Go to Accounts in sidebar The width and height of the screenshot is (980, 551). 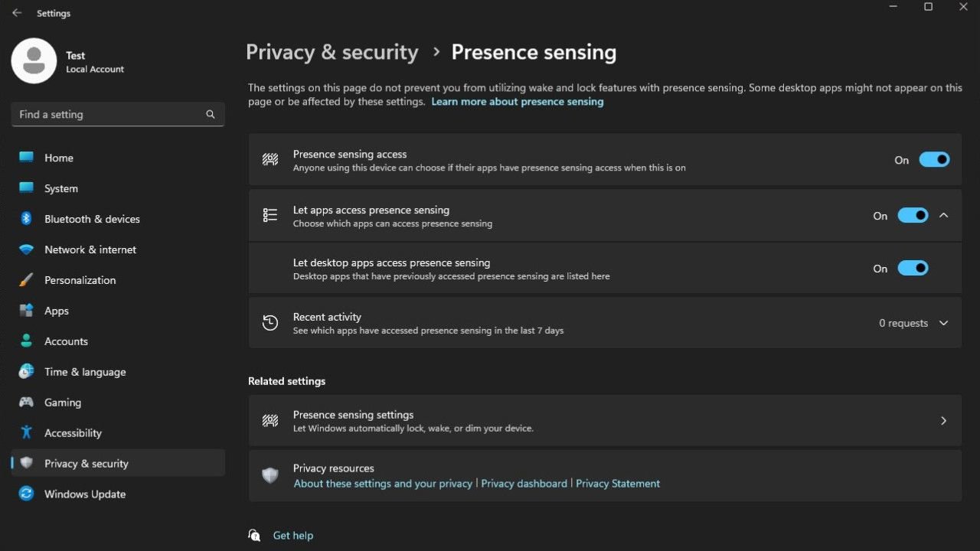66,341
